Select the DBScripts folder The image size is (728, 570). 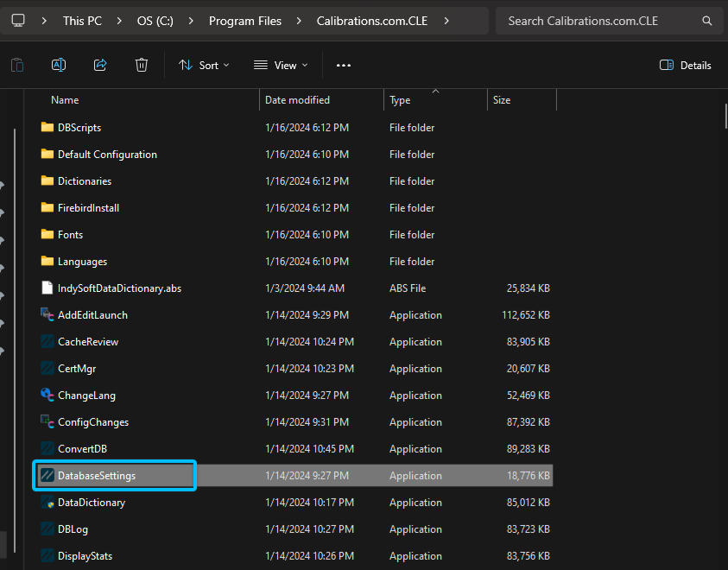[79, 128]
